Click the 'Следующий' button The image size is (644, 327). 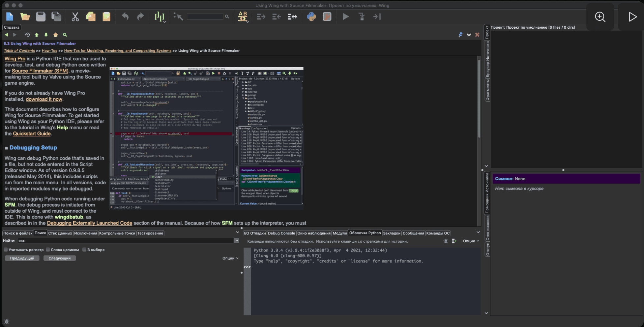click(60, 258)
